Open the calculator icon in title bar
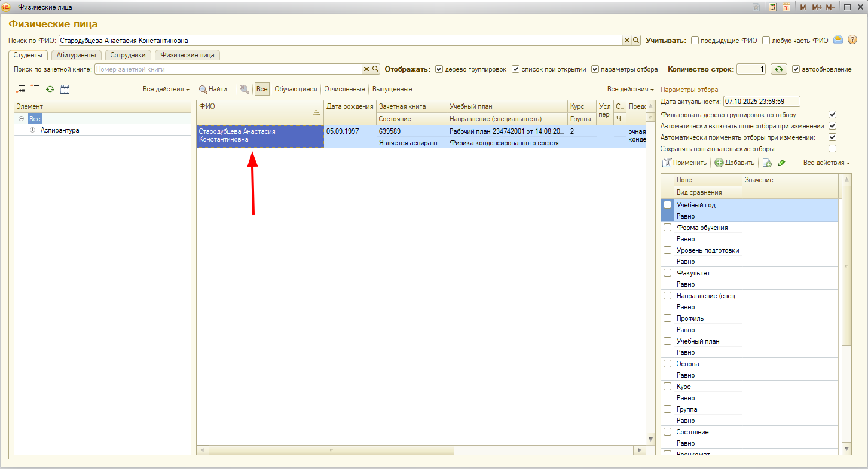 pyautogui.click(x=772, y=7)
